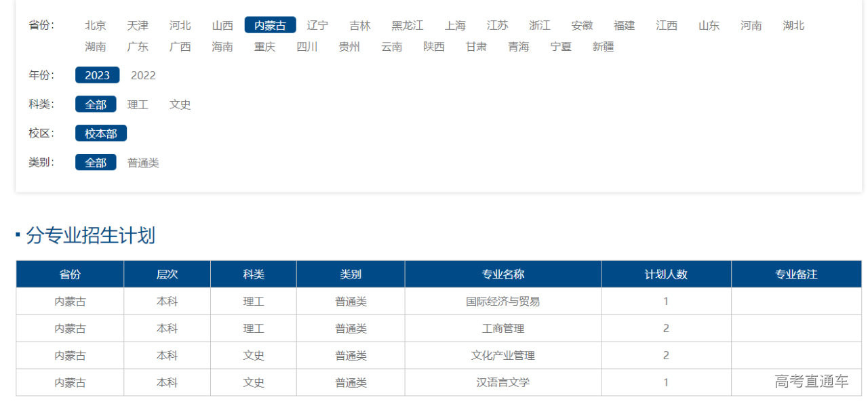Select 全部 in 类别 row
868x408 pixels.
pos(96,163)
